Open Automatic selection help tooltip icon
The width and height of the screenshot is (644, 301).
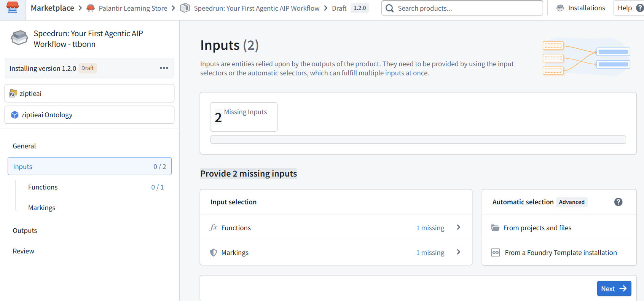pos(618,202)
